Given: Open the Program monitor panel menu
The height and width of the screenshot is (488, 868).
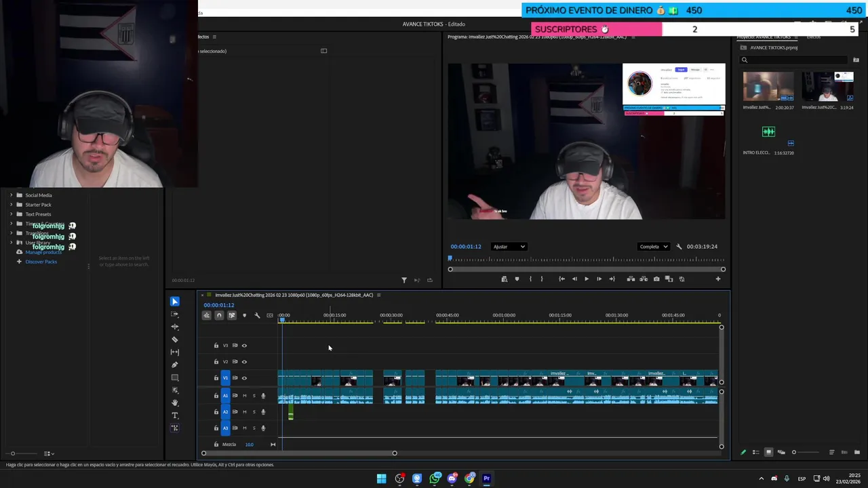Looking at the screenshot, I should click(633, 37).
